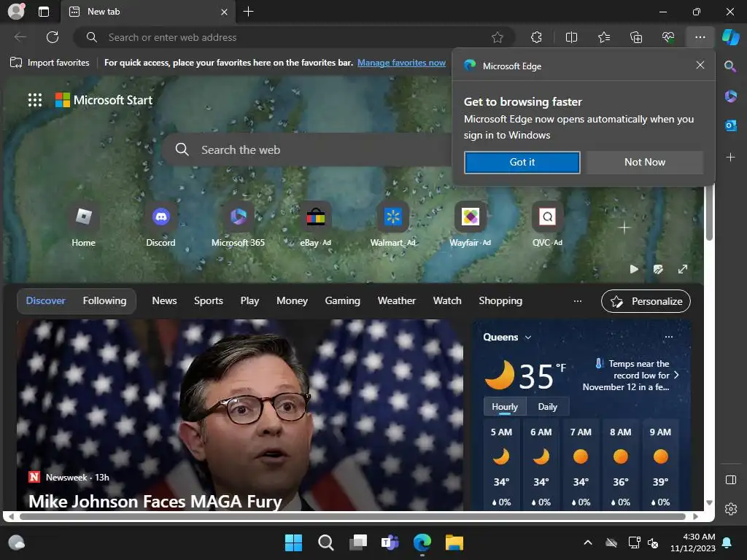This screenshot has height=560, width=747.
Task: Click Search the web box
Action: tap(307, 149)
